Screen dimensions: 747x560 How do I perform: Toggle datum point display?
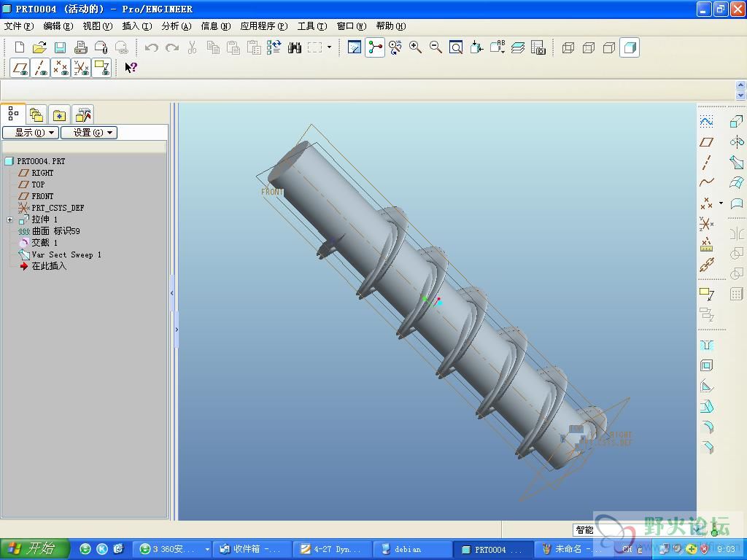click(61, 68)
